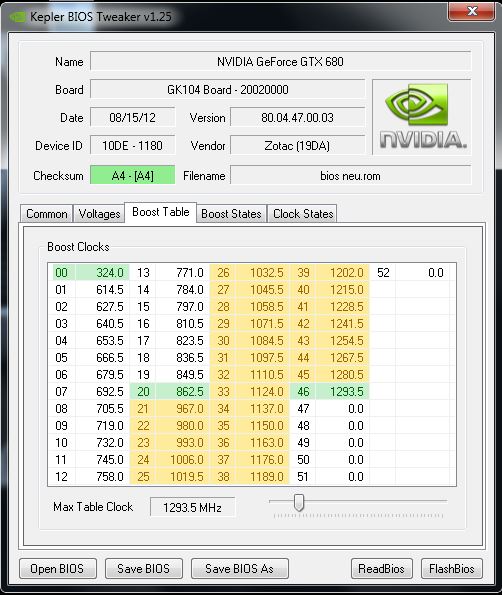Switch to the Common tab
Screen dimensions: 502x595
pyautogui.click(x=46, y=214)
